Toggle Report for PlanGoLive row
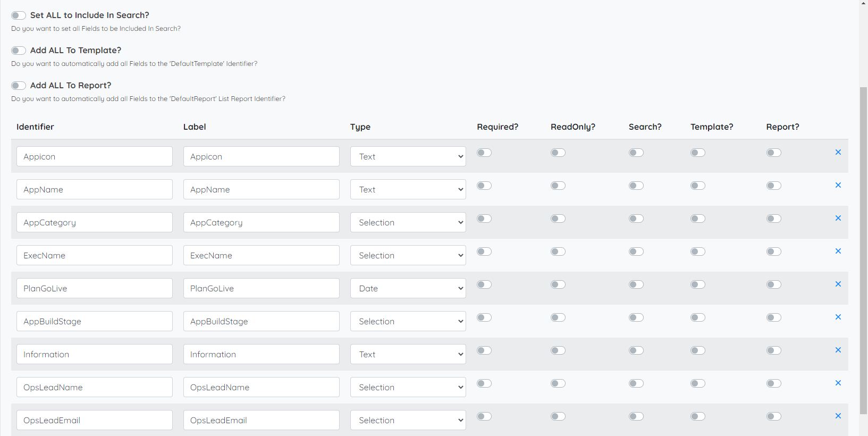Viewport: 868px width, 436px height. click(x=774, y=284)
